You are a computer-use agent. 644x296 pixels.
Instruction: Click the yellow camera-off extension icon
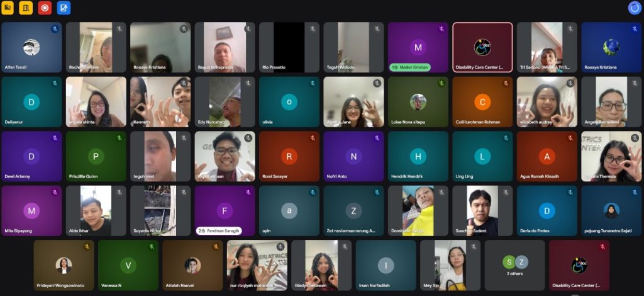click(x=8, y=8)
